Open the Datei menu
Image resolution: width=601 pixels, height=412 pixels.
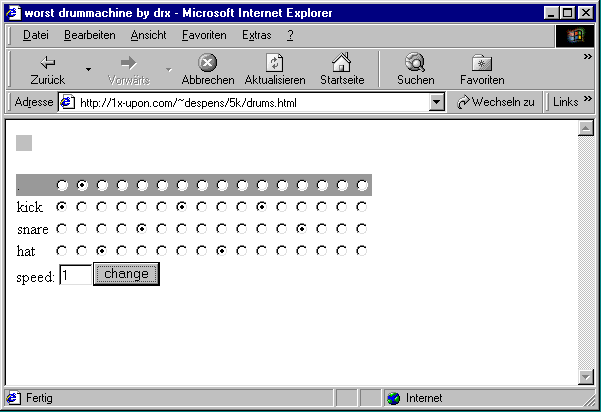coord(36,35)
